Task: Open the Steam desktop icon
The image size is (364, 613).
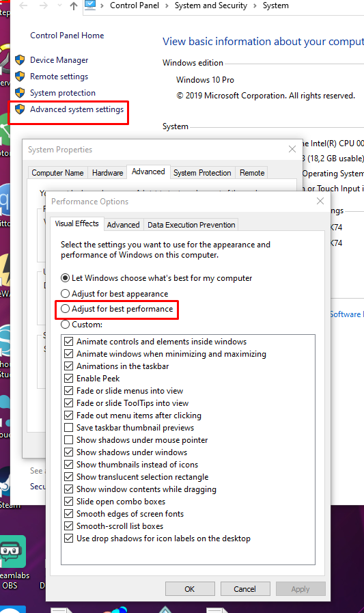Action: coord(5,488)
